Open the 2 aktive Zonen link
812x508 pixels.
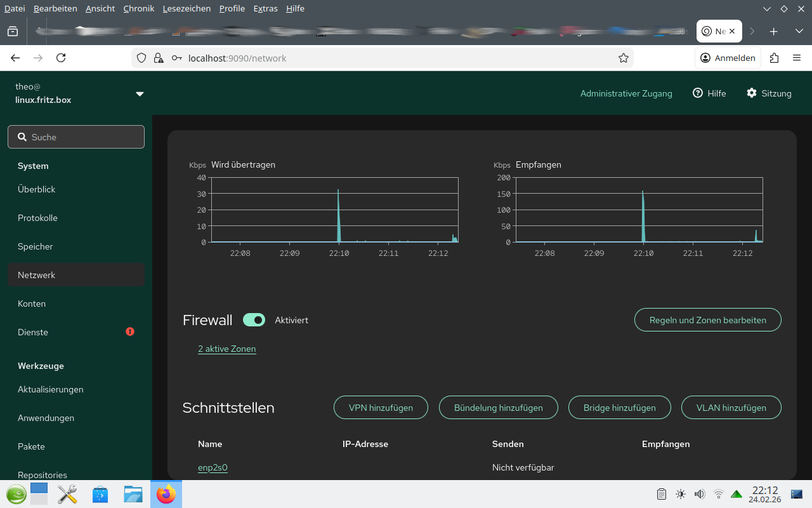227,349
